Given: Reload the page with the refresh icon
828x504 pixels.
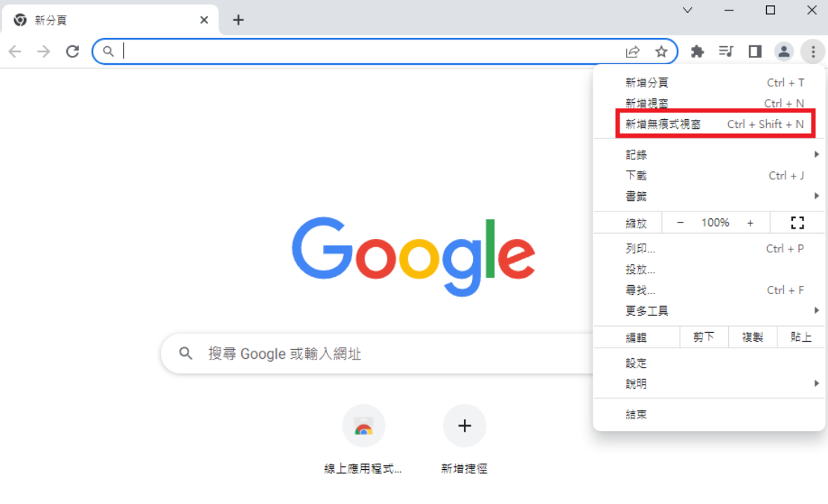Looking at the screenshot, I should tap(72, 51).
